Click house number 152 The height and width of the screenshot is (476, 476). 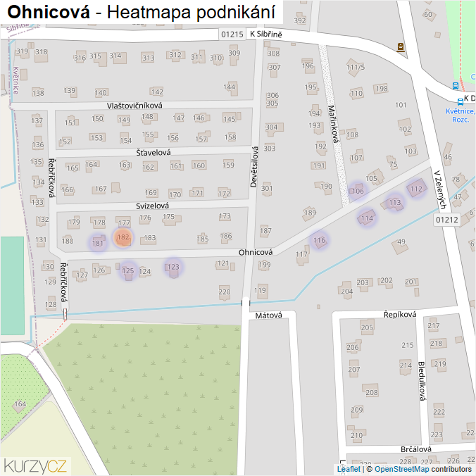click(x=65, y=142)
